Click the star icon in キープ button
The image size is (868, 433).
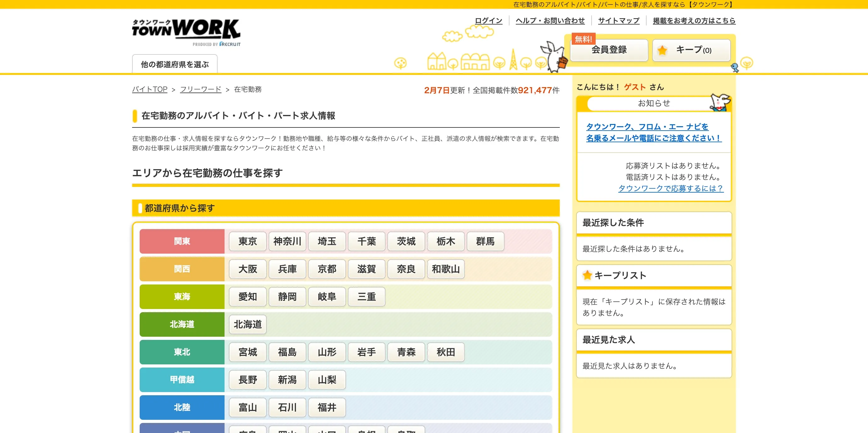point(662,50)
